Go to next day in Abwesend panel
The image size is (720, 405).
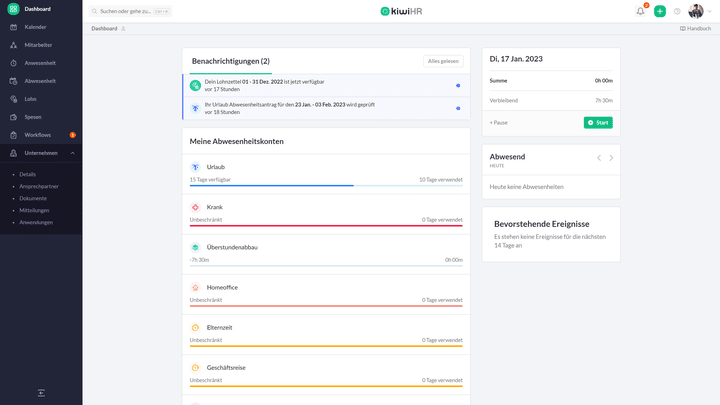pyautogui.click(x=612, y=158)
